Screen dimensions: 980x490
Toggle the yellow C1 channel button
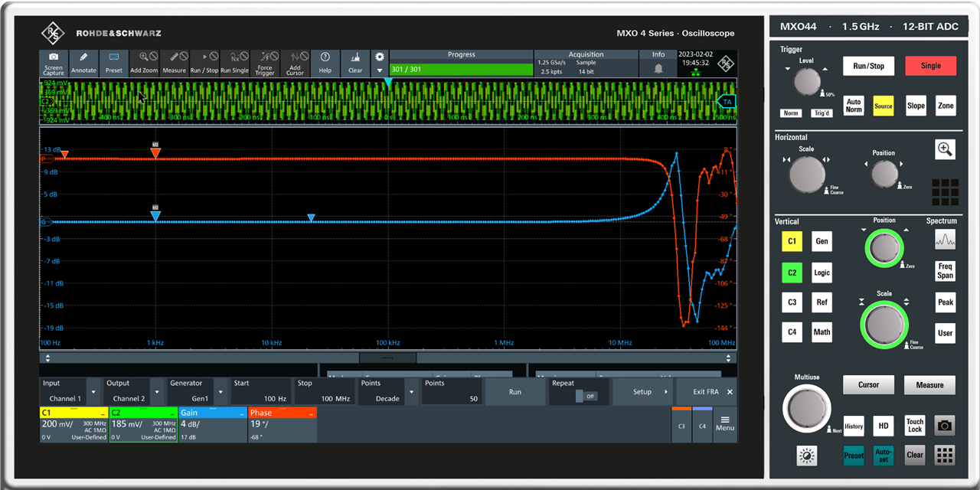click(792, 242)
